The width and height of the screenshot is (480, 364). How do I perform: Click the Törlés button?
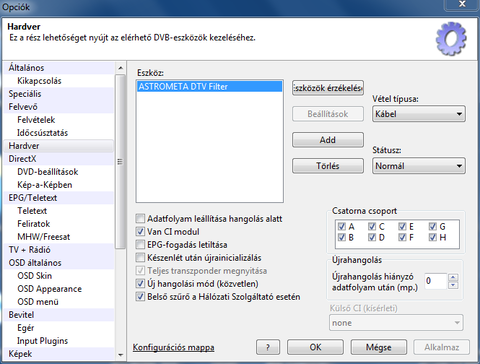pyautogui.click(x=328, y=166)
